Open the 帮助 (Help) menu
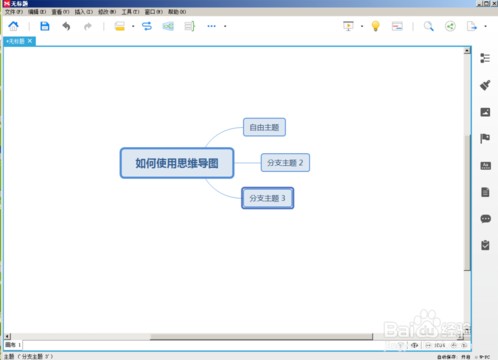The height and width of the screenshot is (360, 498). (177, 12)
